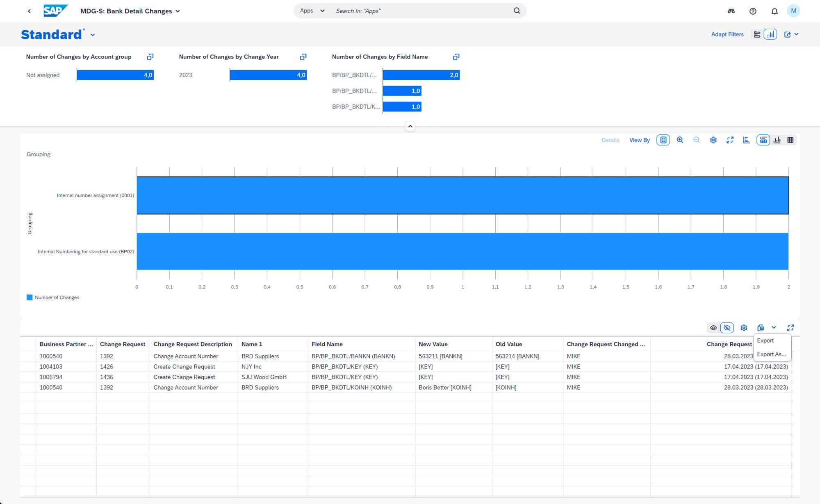Select Export from the export menu

(x=765, y=341)
